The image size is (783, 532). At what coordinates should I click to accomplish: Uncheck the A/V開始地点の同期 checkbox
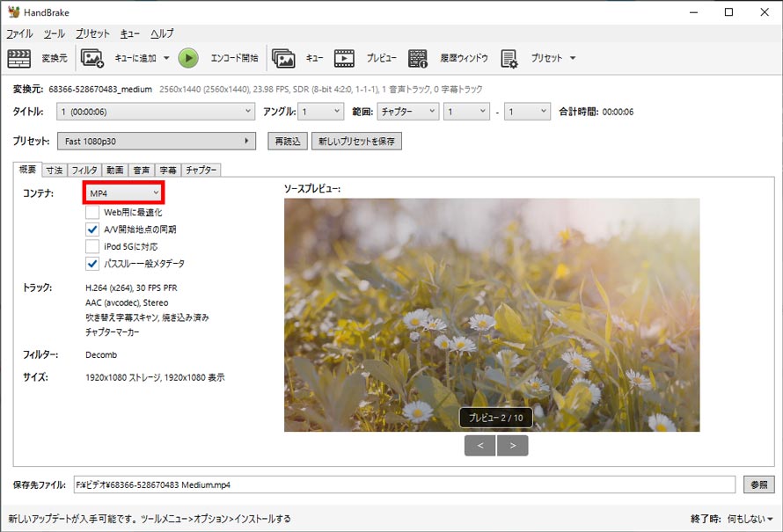(x=91, y=230)
